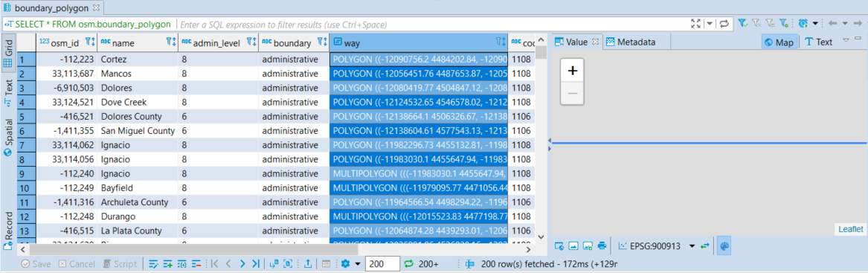
Task: Open the Metadata panel tab
Action: (631, 42)
